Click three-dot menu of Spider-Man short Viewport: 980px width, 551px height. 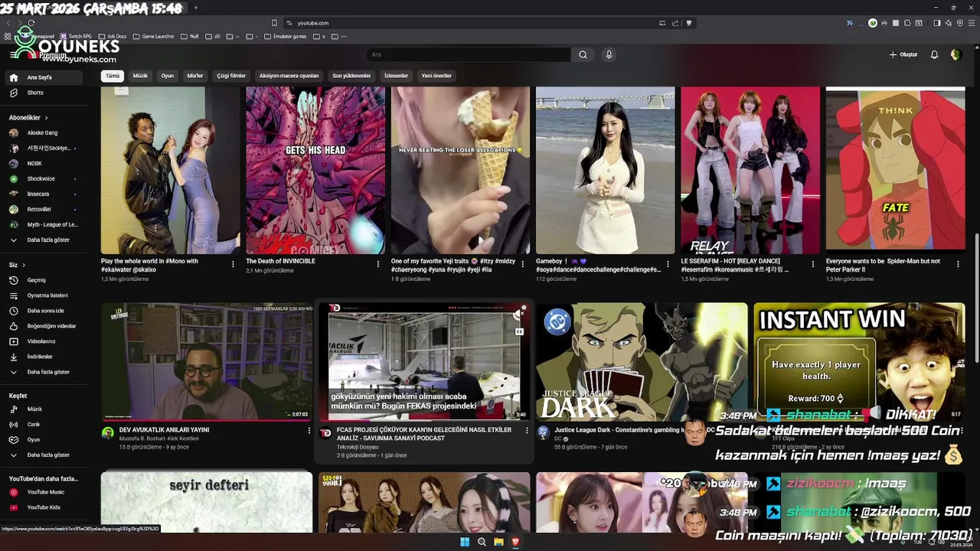point(958,264)
